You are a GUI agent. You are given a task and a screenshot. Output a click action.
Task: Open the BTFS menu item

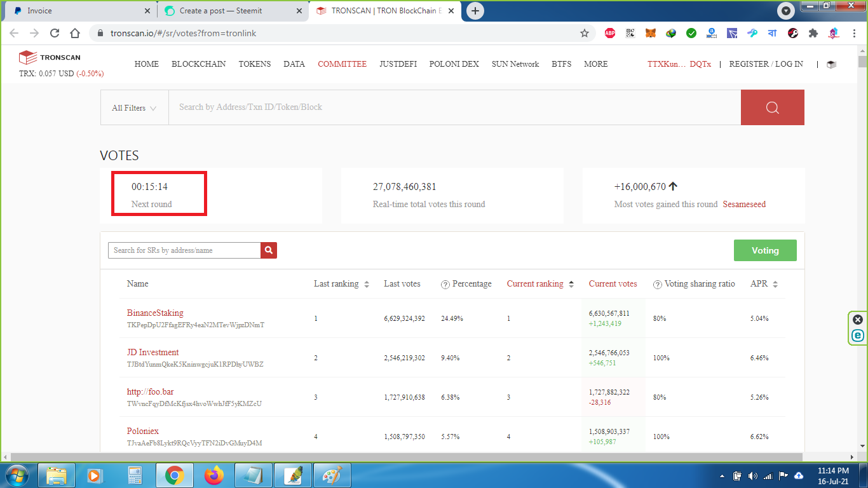[562, 64]
